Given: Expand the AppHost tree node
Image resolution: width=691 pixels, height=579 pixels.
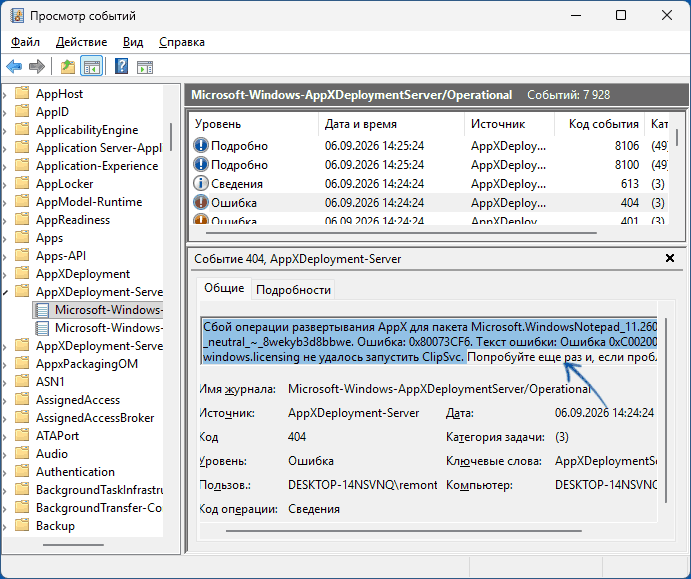Looking at the screenshot, I should coord(5,94).
